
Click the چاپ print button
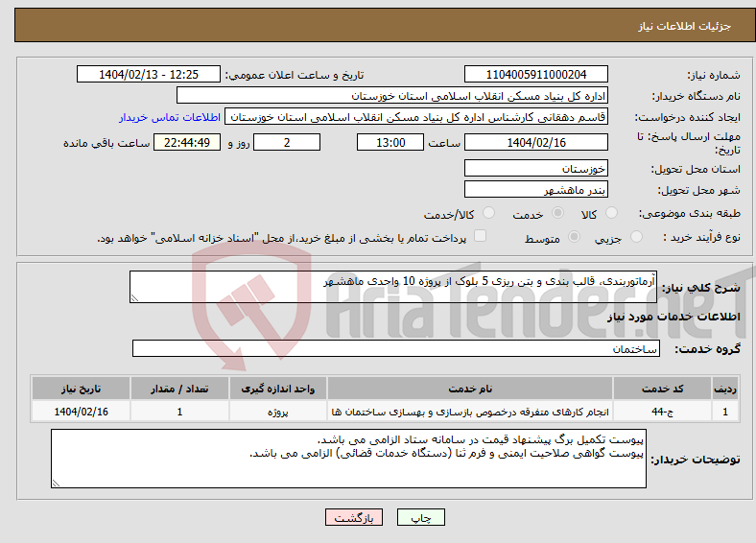(421, 517)
